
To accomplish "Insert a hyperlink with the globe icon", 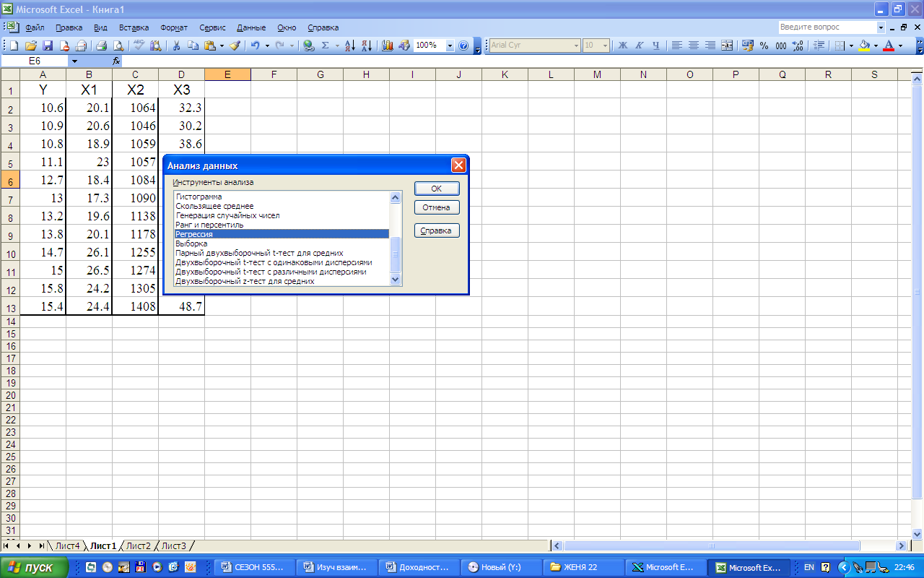I will [x=308, y=46].
